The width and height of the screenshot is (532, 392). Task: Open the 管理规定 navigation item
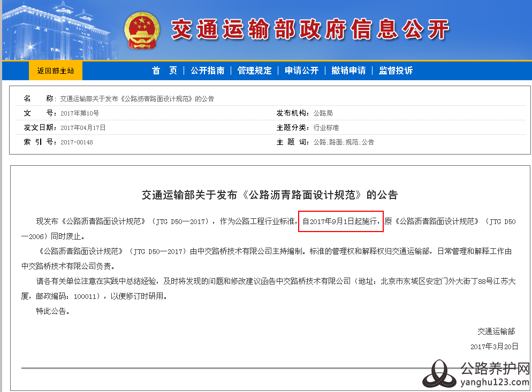coord(254,71)
